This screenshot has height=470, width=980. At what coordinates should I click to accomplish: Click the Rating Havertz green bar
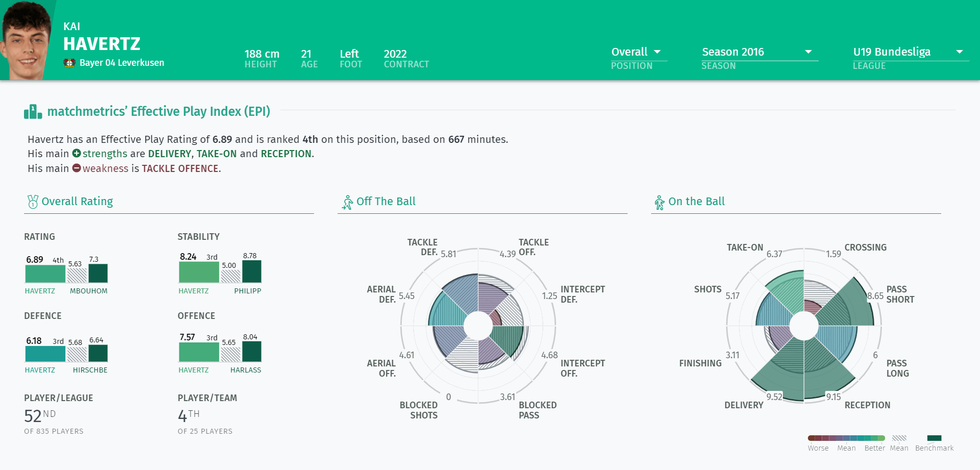(45, 274)
